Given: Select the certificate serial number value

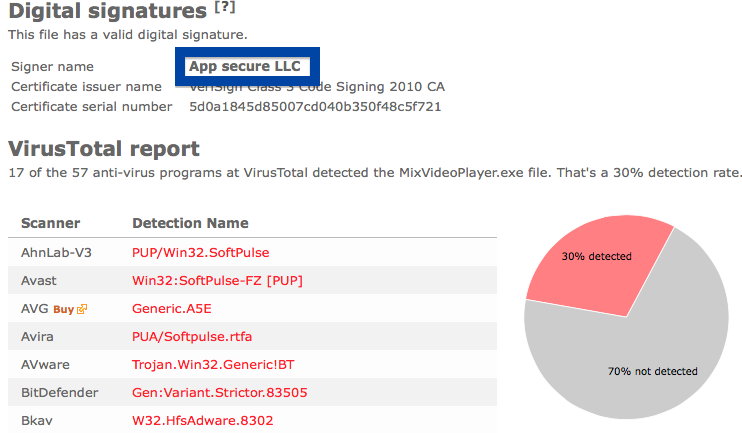Looking at the screenshot, I should (x=315, y=106).
